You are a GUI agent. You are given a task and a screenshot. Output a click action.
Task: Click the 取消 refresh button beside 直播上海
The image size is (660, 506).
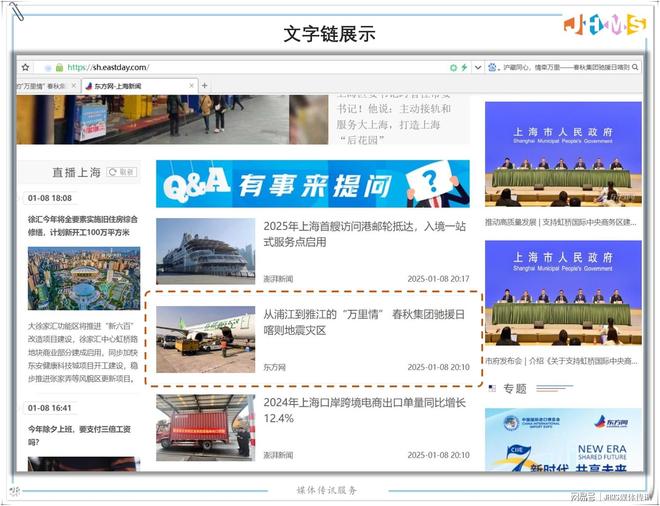122,172
